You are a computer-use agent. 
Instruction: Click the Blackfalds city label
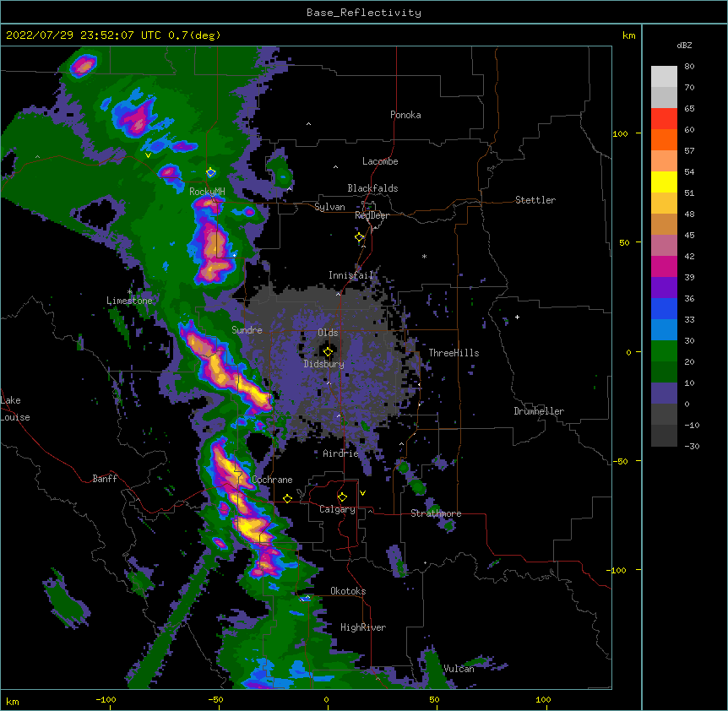pos(372,188)
